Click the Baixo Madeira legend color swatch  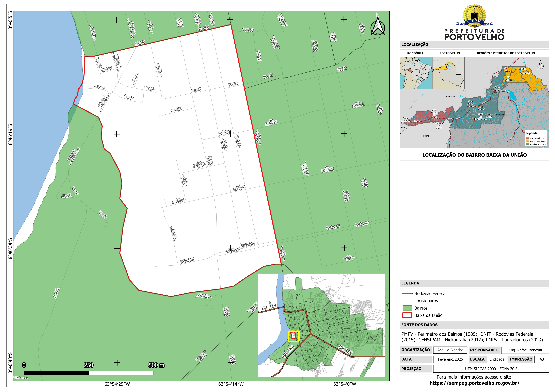(527, 142)
